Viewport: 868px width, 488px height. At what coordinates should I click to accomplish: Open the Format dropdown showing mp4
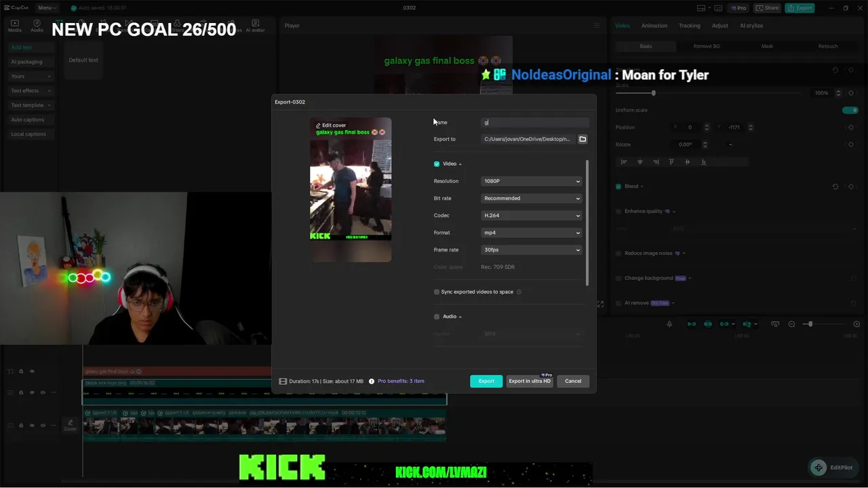click(532, 232)
